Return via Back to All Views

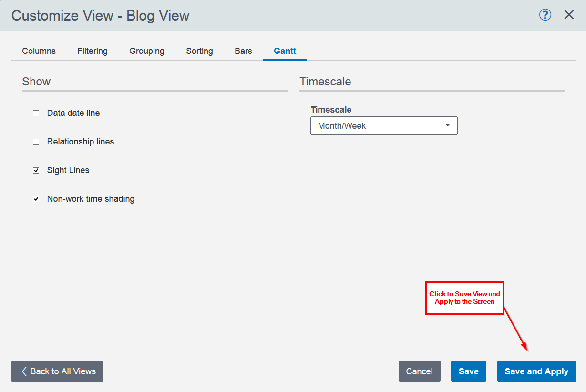[x=57, y=371]
